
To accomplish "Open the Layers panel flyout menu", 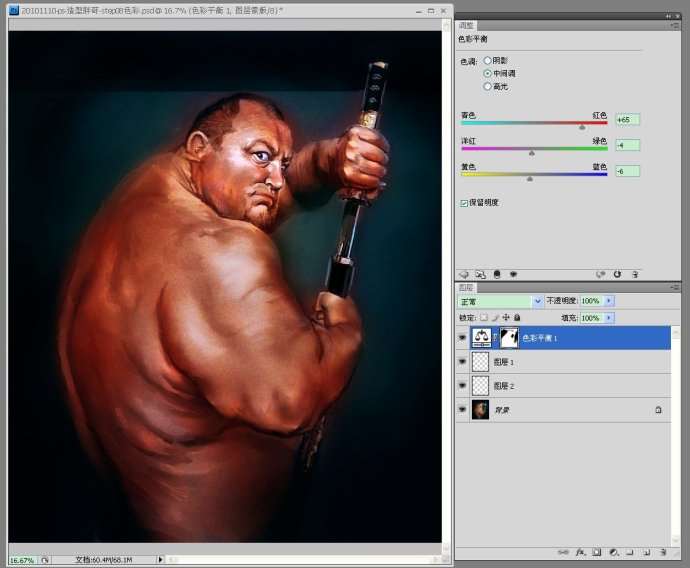I will point(675,287).
